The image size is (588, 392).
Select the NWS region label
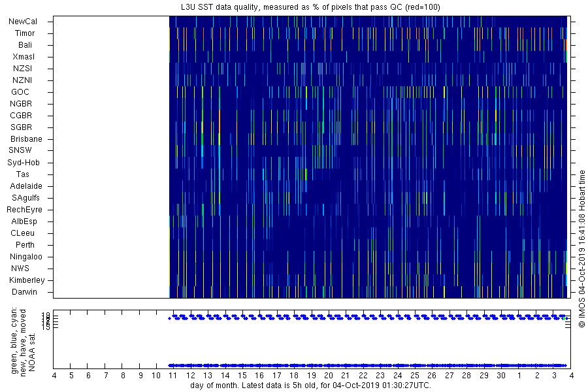coord(20,269)
